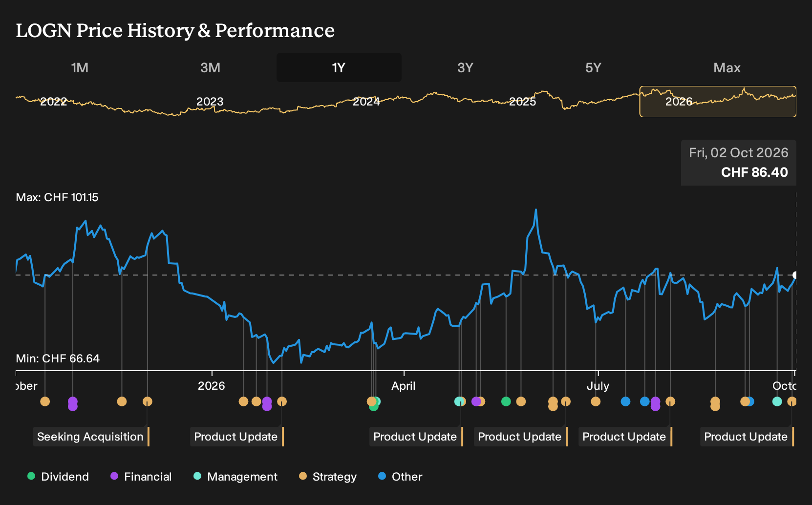Click the April label on the time axis
This screenshot has height=505, width=812.
(x=404, y=386)
